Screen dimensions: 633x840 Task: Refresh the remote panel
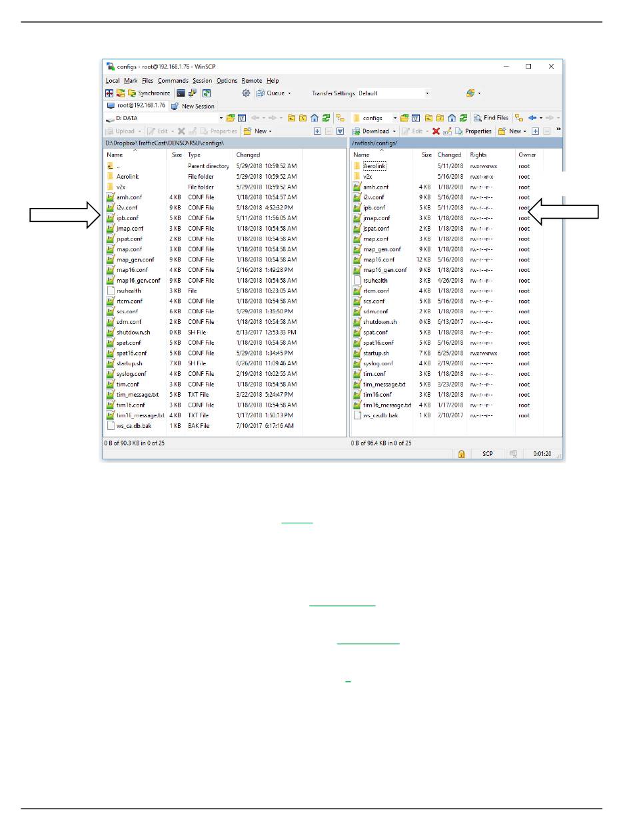tap(463, 118)
